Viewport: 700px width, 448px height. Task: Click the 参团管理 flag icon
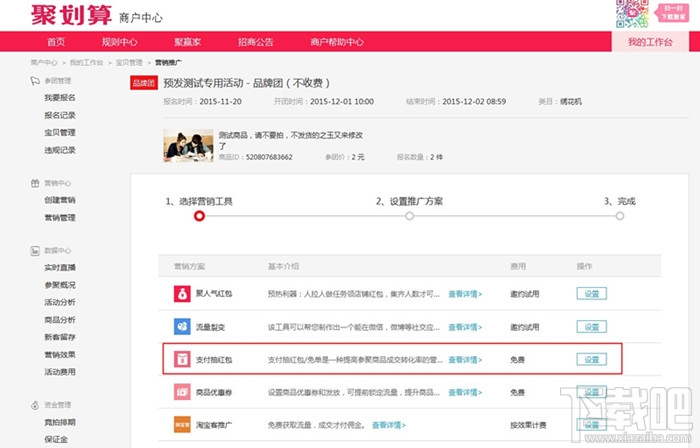[x=35, y=81]
